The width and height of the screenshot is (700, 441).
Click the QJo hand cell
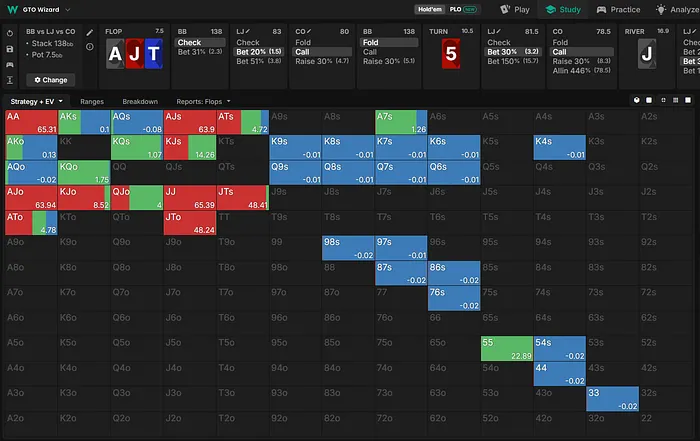pyautogui.click(x=137, y=198)
